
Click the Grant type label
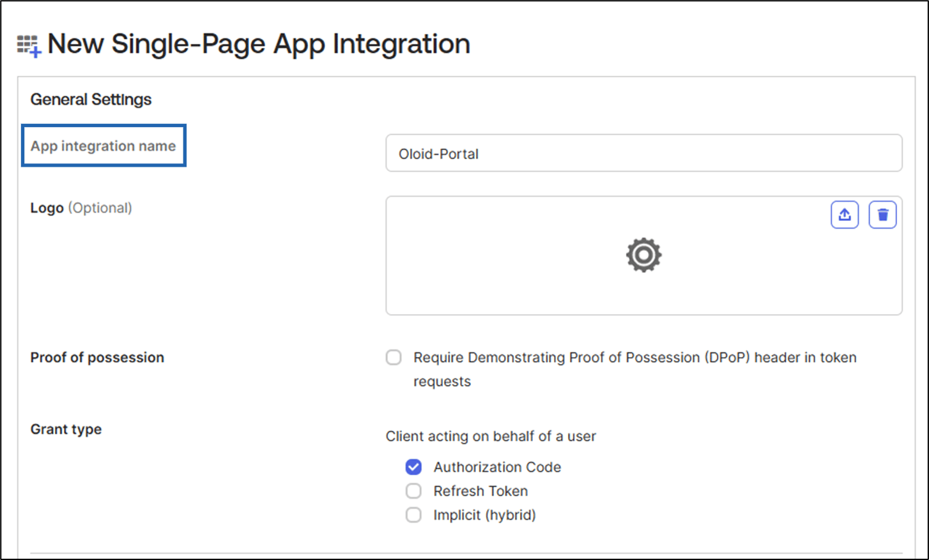(x=66, y=429)
